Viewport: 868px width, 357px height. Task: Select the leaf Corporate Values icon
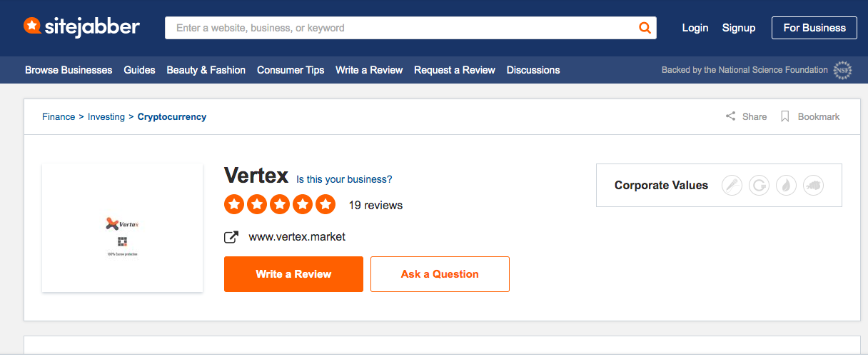[x=787, y=186]
